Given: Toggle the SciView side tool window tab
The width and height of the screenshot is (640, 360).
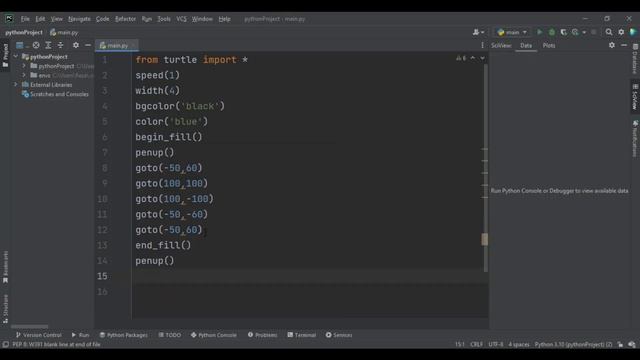Looking at the screenshot, I should 635,97.
